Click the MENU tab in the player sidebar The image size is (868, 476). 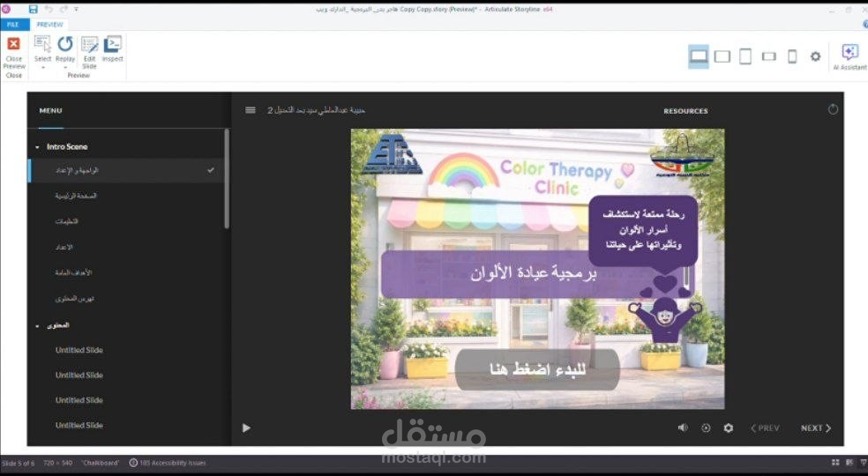coord(51,111)
